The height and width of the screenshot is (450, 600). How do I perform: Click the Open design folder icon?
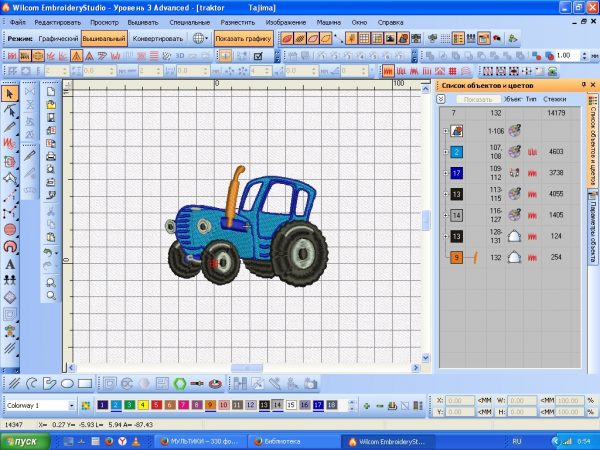point(51,104)
